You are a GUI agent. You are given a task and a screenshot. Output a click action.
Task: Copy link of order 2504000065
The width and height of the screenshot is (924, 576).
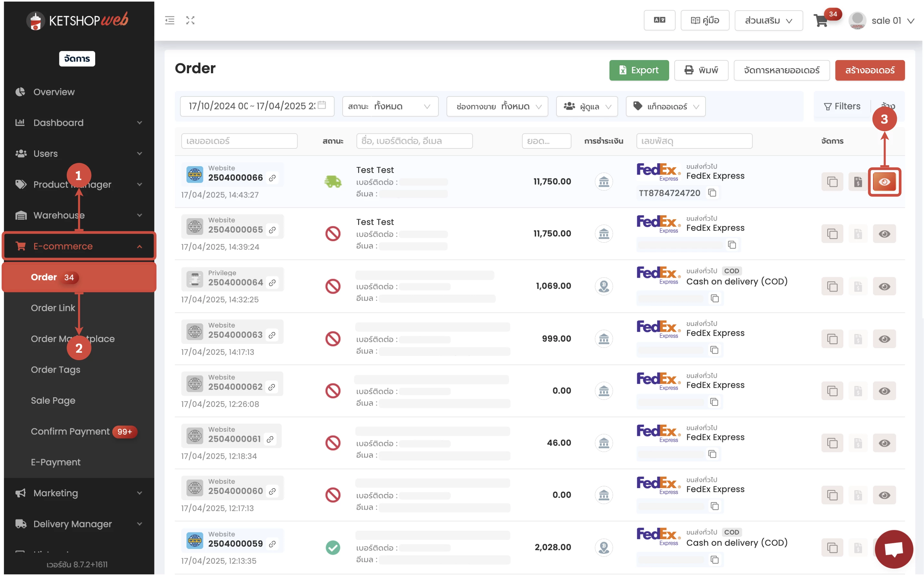[272, 230]
